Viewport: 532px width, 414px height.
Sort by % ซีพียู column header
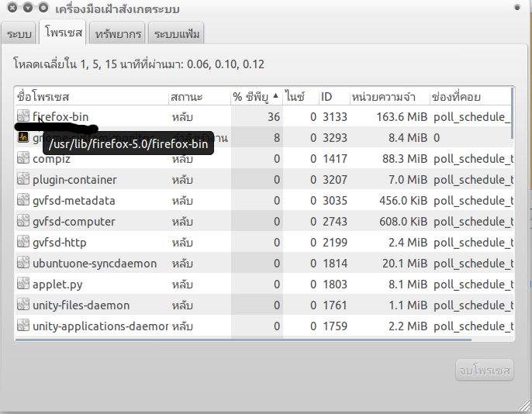click(x=257, y=97)
